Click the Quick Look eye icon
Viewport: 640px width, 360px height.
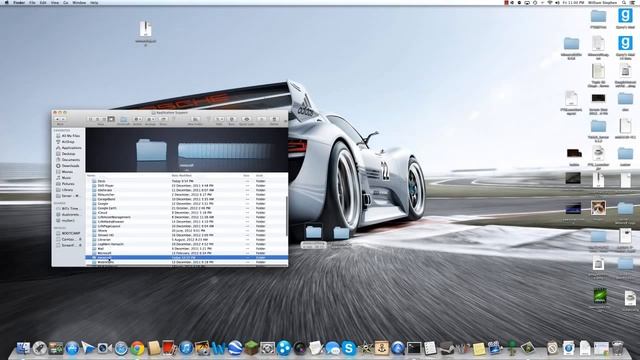247,119
